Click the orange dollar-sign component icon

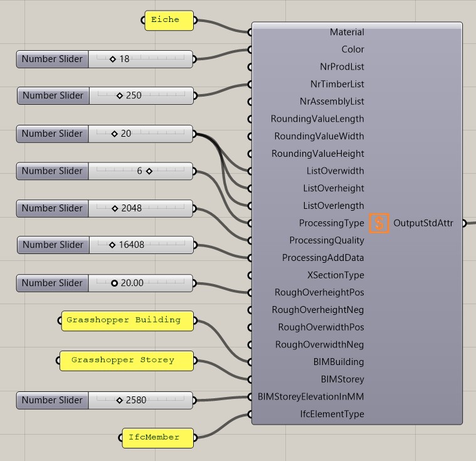(379, 223)
